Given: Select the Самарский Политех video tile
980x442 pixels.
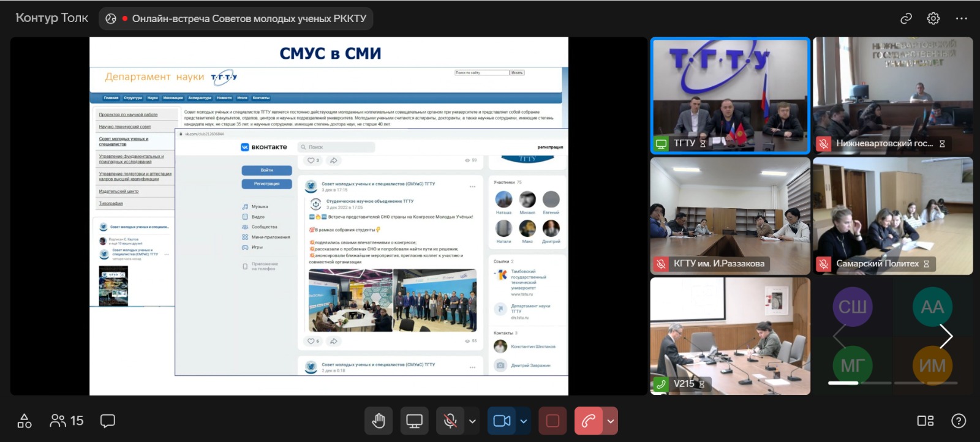Looking at the screenshot, I should 892,215.
